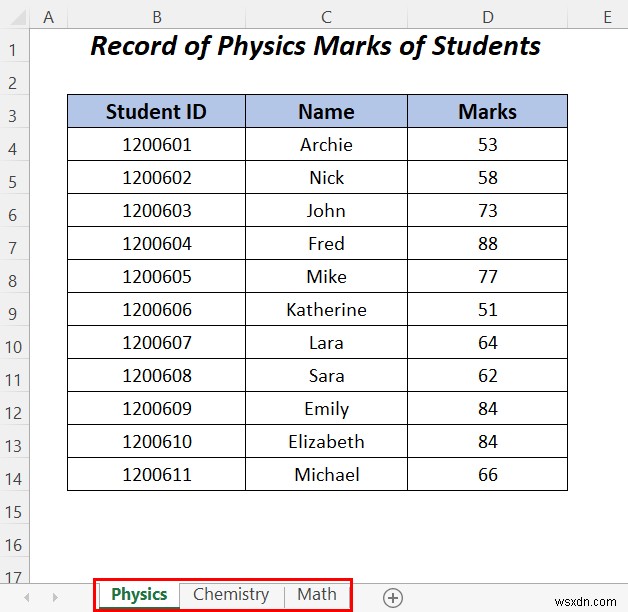
Task: Select cell with ID 1200602
Action: click(x=157, y=177)
